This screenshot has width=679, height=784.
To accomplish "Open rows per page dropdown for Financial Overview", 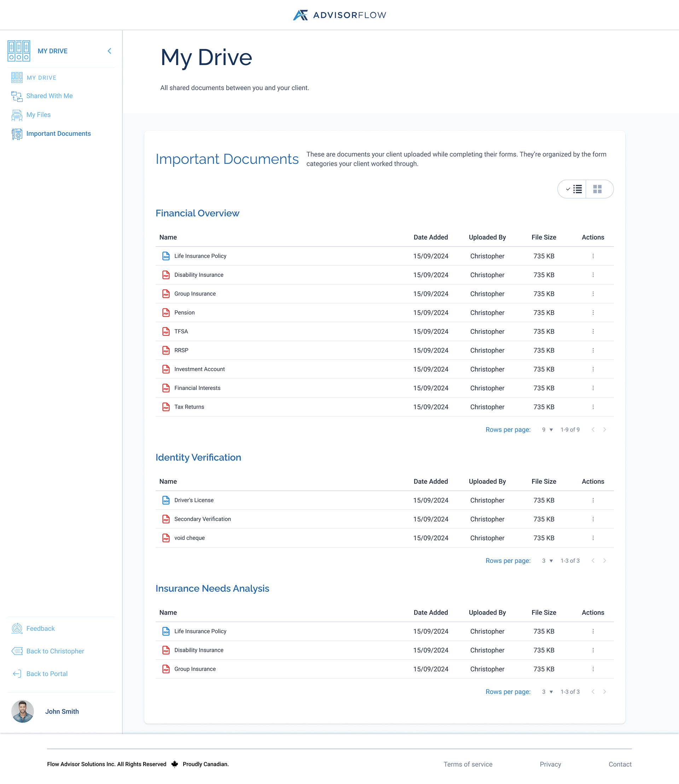I will pos(547,429).
